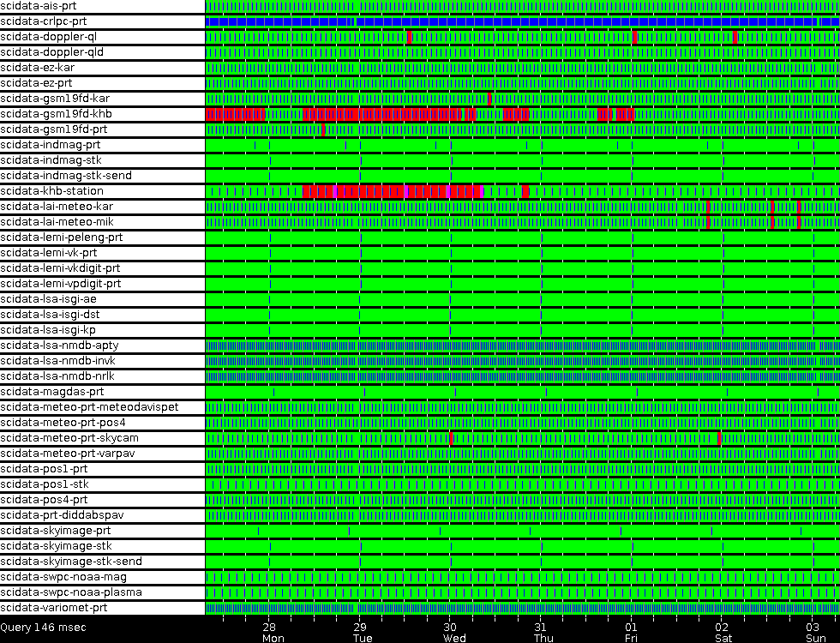
Task: Open scidata-khb-station entry
Action: tap(52, 191)
